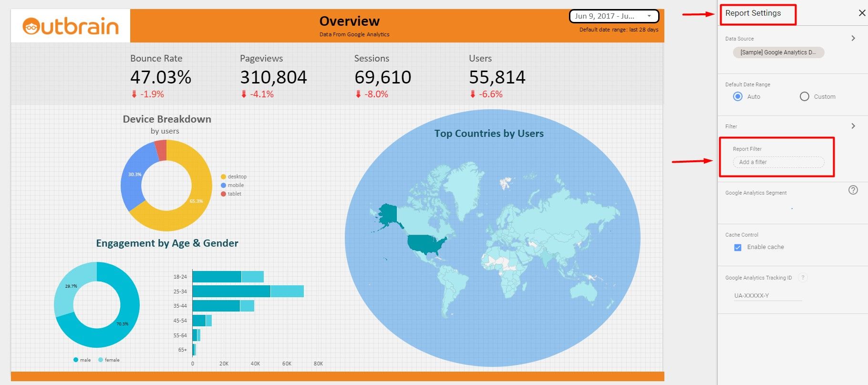The height and width of the screenshot is (385, 868).
Task: Click the Tracking ID help question mark
Action: click(x=803, y=278)
